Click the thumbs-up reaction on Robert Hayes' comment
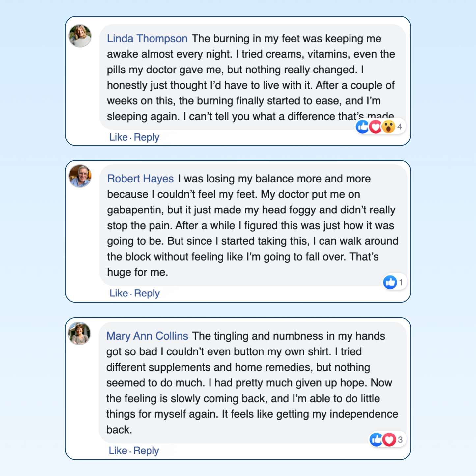 [390, 282]
